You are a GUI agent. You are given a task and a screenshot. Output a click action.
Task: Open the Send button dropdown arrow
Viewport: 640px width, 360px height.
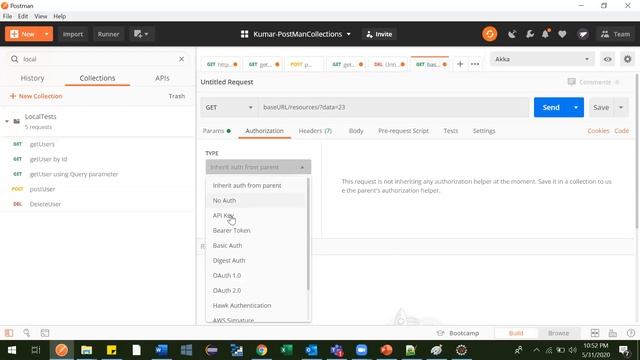[576, 107]
